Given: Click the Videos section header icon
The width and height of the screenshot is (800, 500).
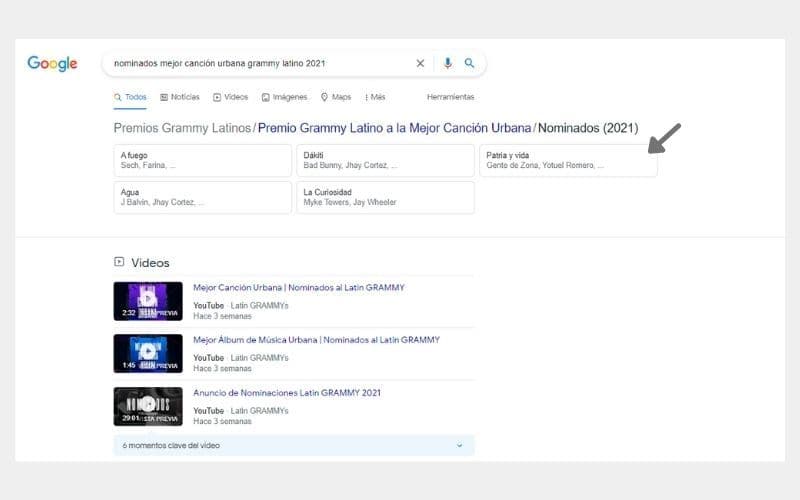Looking at the screenshot, I should 119,262.
